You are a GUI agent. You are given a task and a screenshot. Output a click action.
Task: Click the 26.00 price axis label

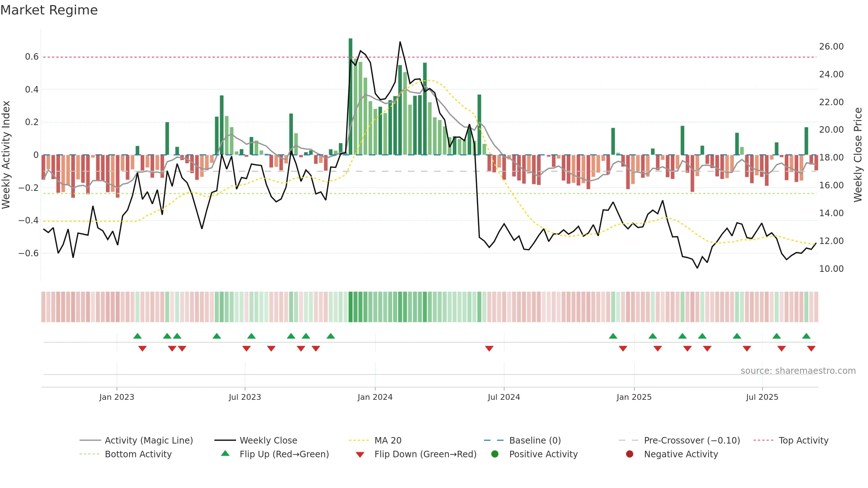[831, 46]
